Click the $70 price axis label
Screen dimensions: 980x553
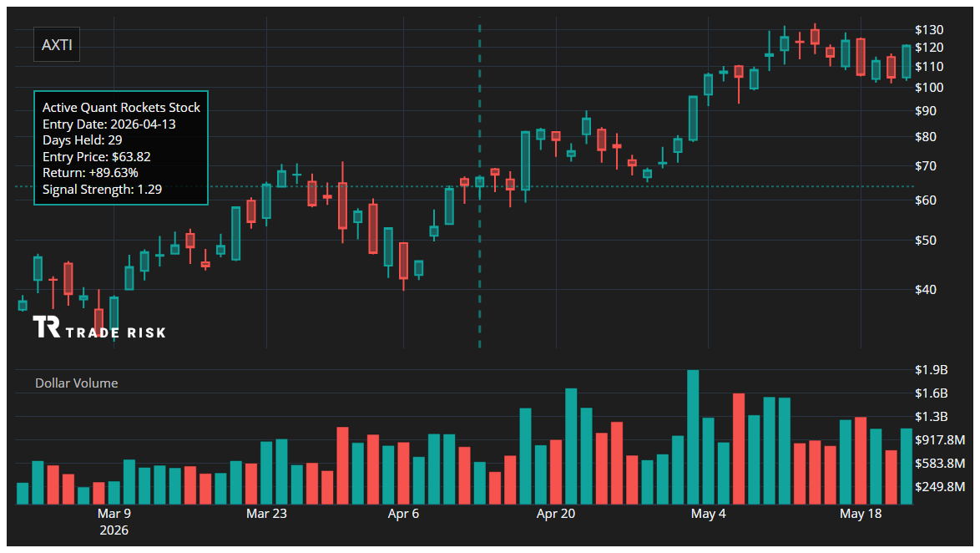[926, 165]
